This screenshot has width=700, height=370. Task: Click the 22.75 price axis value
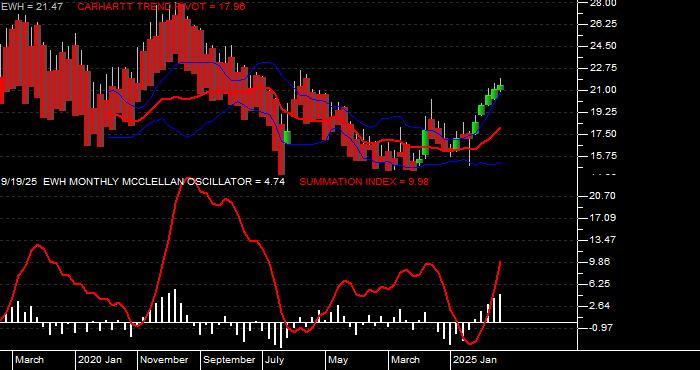[x=604, y=68]
